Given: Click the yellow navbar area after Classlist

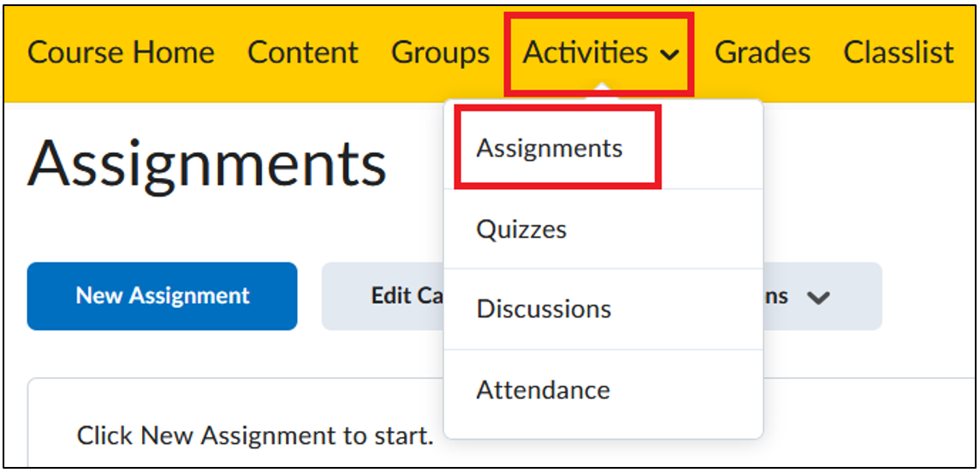Looking at the screenshot, I should tap(966, 54).
